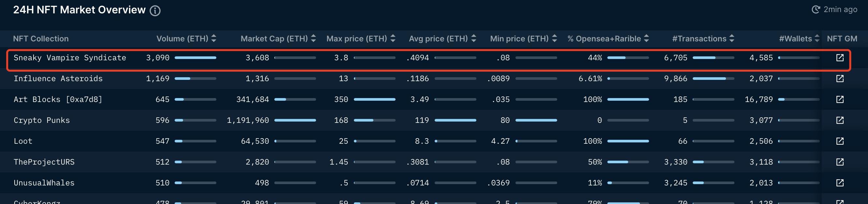
Task: Open external link for Influence Asteroids
Action: (840, 79)
